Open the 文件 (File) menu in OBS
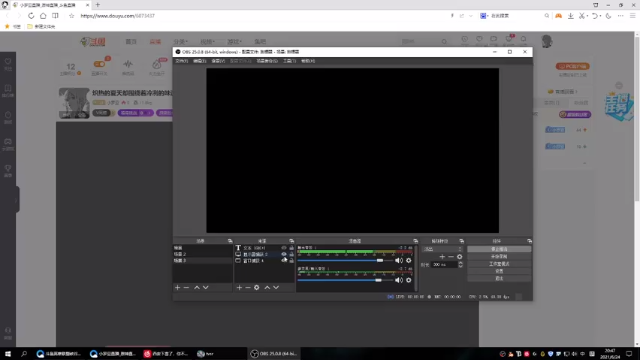Screen dimensions: 640x360 (x=182, y=61)
